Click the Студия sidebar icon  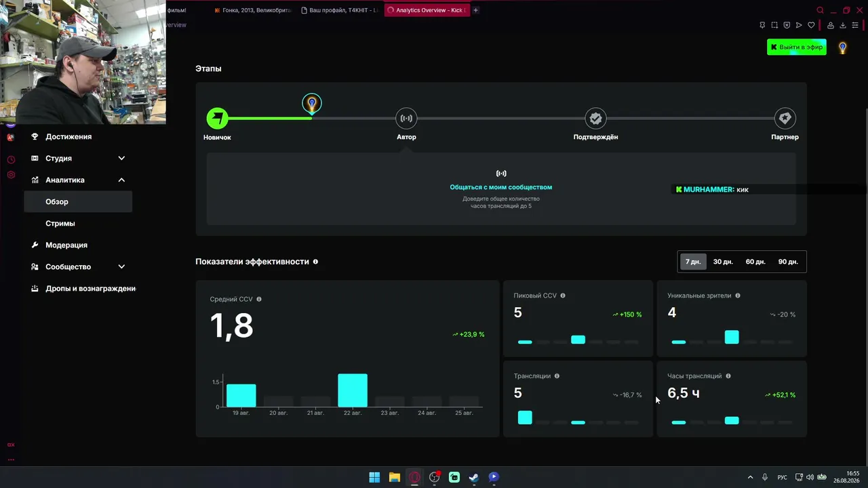[35, 158]
